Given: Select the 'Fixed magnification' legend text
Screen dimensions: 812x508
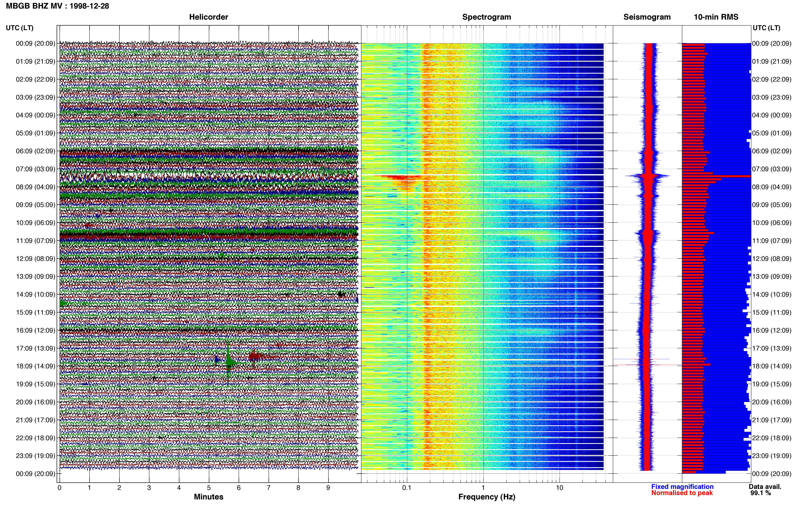Looking at the screenshot, I should pyautogui.click(x=682, y=486).
